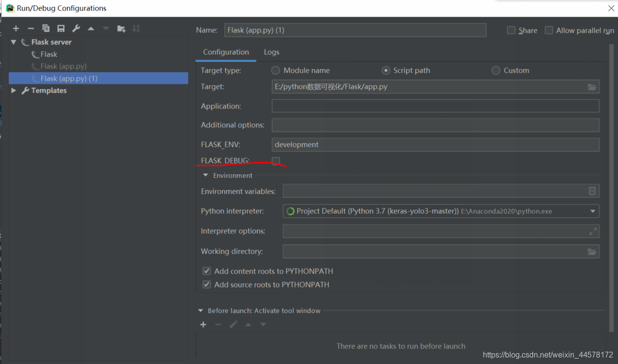Open the Environment variables editor

pos(593,191)
